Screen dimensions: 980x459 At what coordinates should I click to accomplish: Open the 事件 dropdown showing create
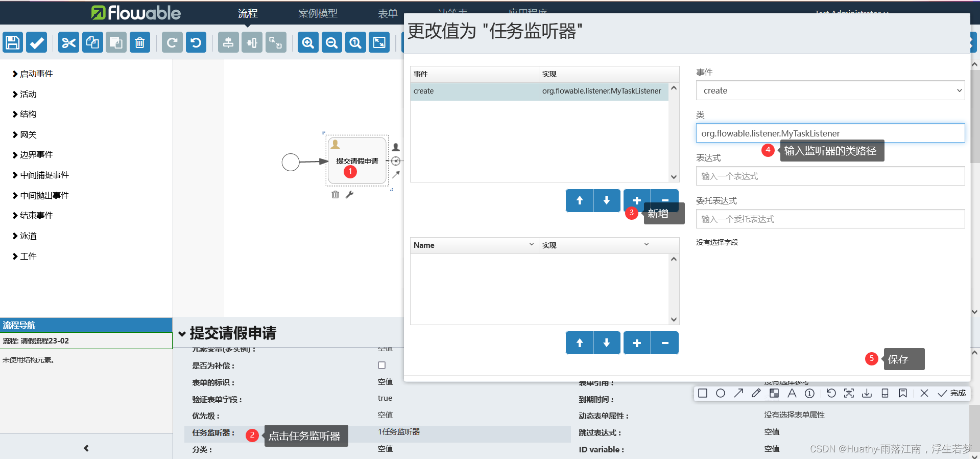point(830,90)
